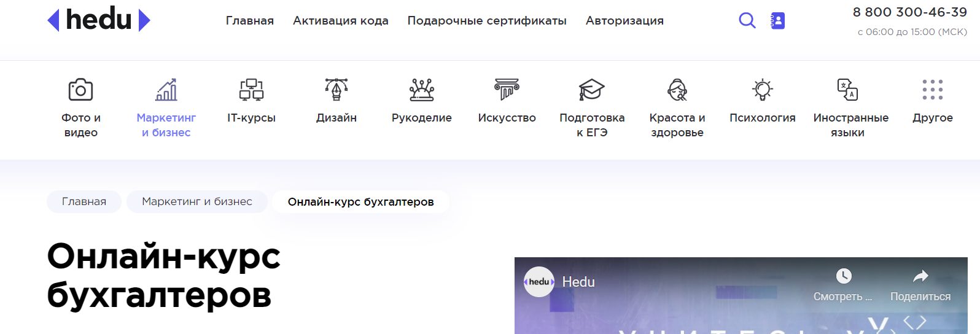980x334 pixels.
Task: Expand the Другое more categories grid
Action: [x=932, y=90]
